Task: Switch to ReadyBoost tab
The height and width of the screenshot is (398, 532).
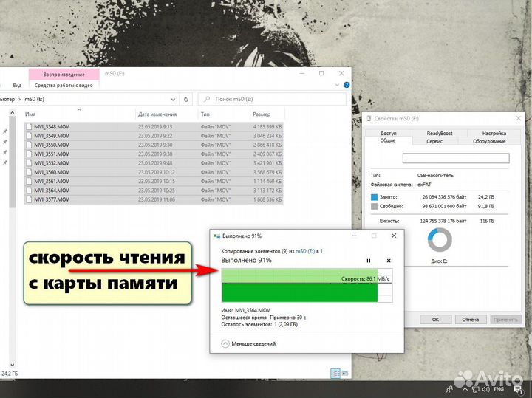Action: tap(440, 133)
